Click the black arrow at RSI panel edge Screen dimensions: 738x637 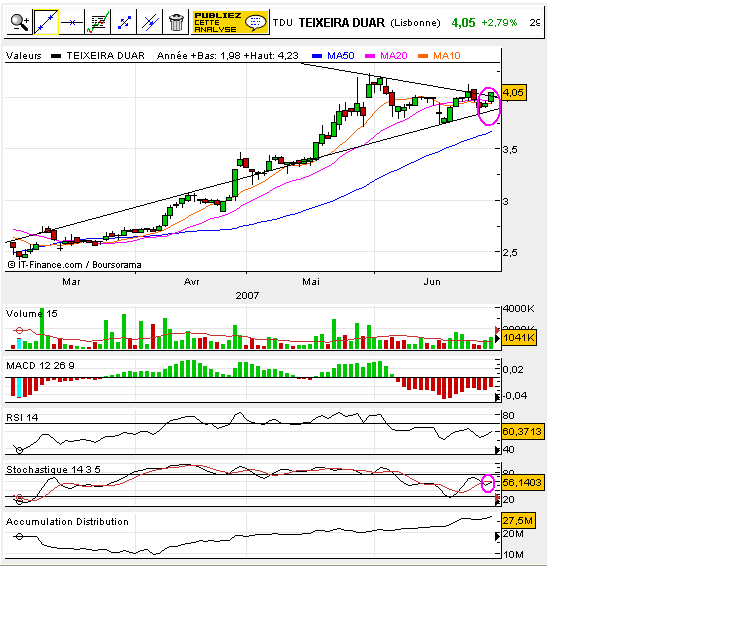[x=497, y=451]
